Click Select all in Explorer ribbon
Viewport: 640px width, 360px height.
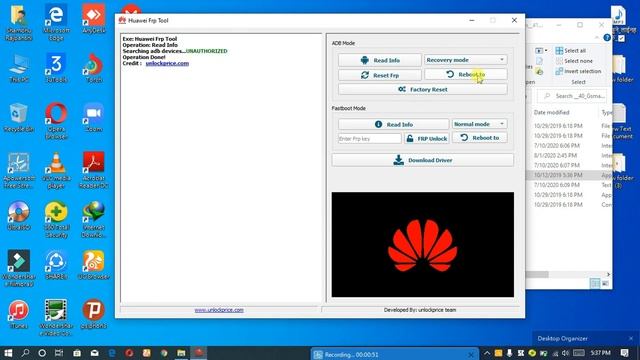[571, 51]
